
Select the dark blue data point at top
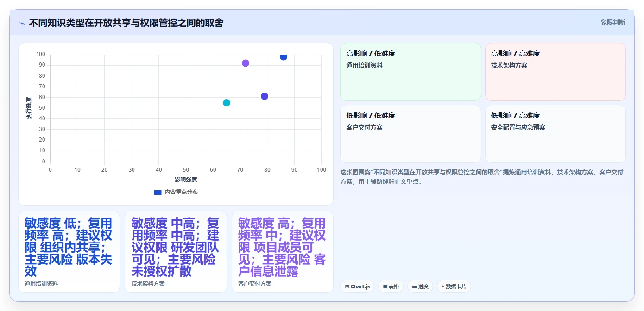[x=284, y=56]
